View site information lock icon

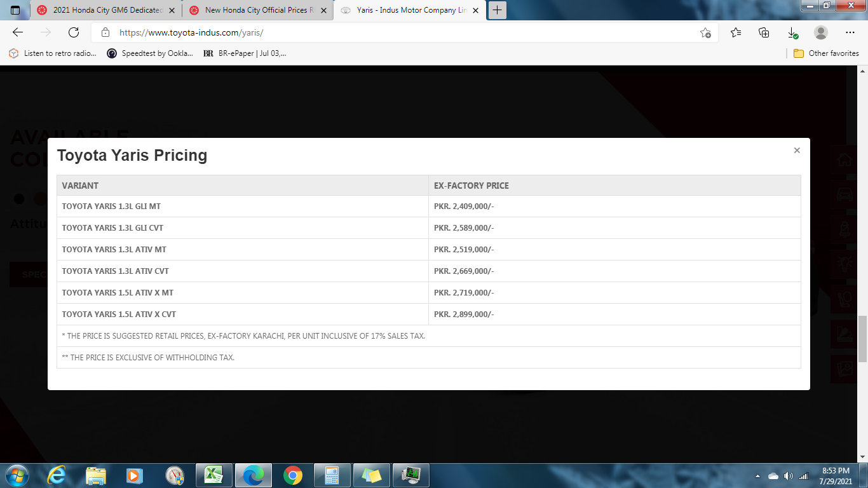pyautogui.click(x=105, y=32)
